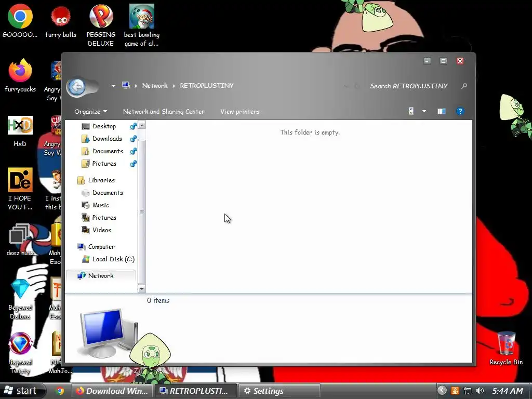
Task: Click the pin icon beside Downloads
Action: point(134,138)
